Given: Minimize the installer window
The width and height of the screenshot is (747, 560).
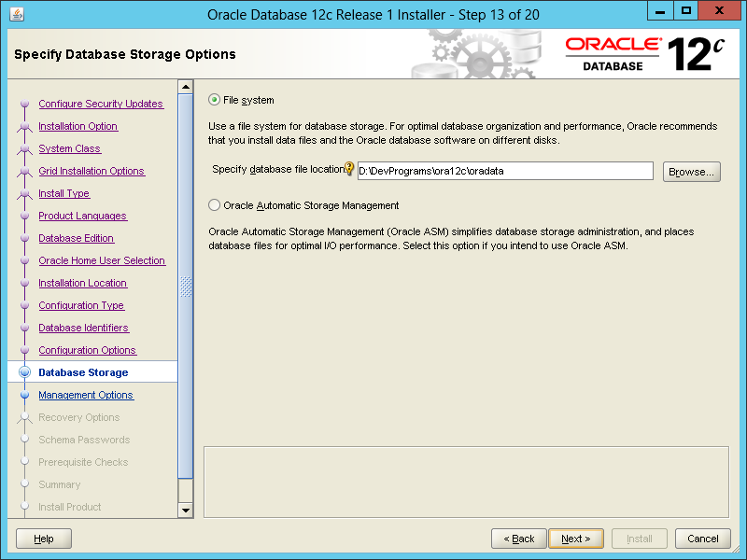Looking at the screenshot, I should (660, 10).
